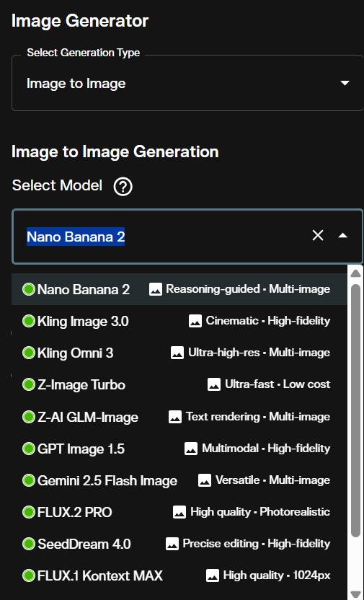
Task: Click green status dot for FLUX.2 PRO
Action: 29,512
